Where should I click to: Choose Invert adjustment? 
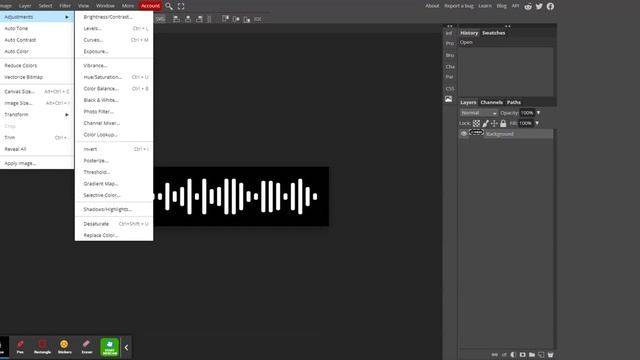(x=114, y=149)
